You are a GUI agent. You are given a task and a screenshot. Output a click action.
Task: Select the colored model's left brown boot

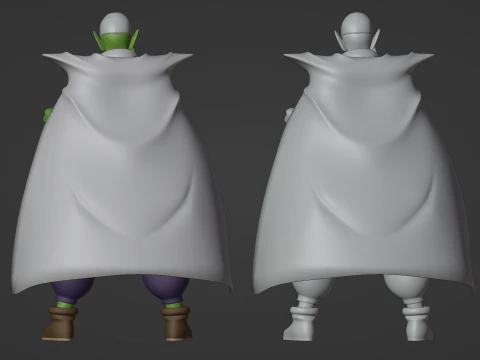coord(60,324)
